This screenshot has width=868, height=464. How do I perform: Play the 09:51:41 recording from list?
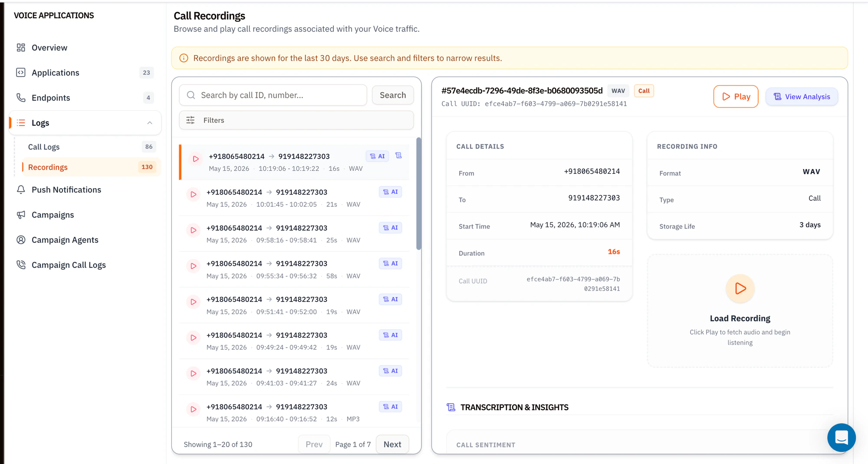[194, 302]
